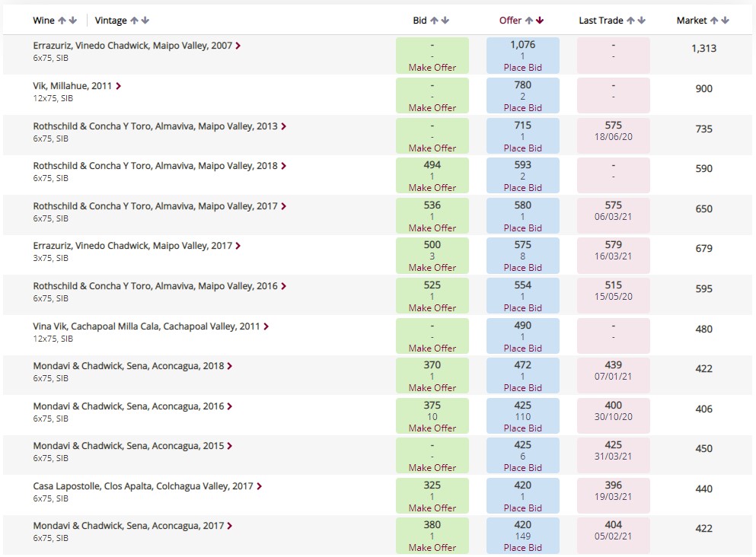Click the Vintage column header
This screenshot has width=756, height=557.
pyautogui.click(x=111, y=21)
